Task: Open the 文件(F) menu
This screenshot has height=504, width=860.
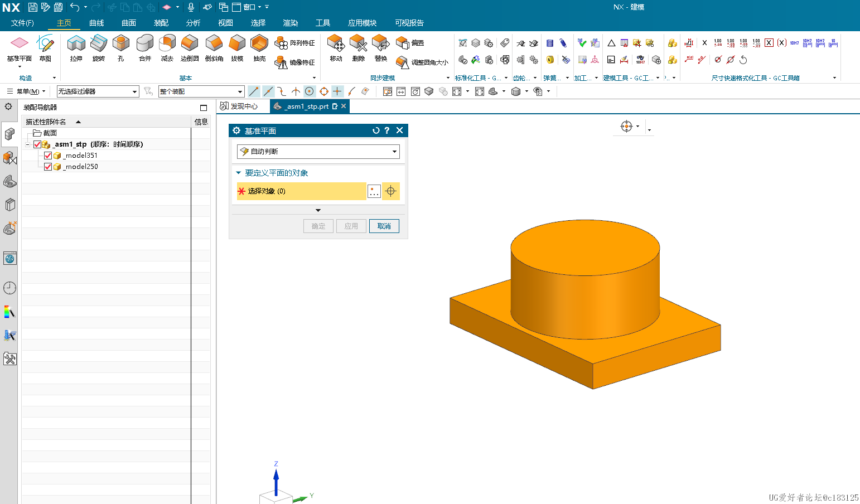Action: click(x=22, y=23)
